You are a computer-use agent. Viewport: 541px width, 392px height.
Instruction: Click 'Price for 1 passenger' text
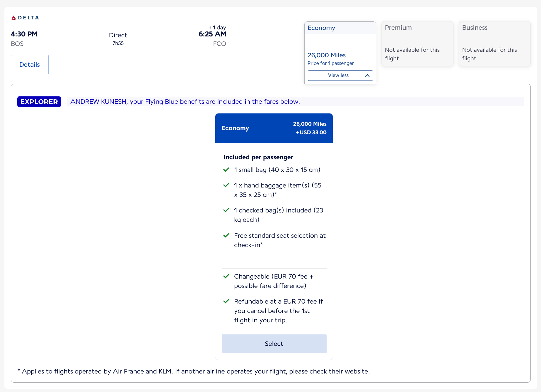331,63
